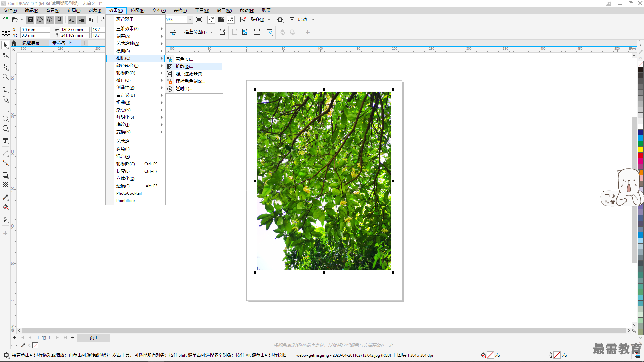Click the Print icon in toolbar
Screen dimensions: 644x362
pos(59,20)
